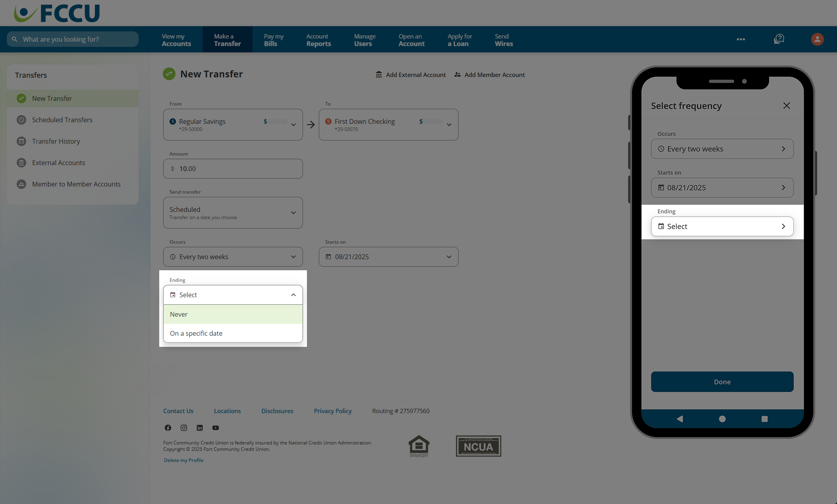Open Pay my Bills tab
The image size is (837, 504).
[x=274, y=40]
